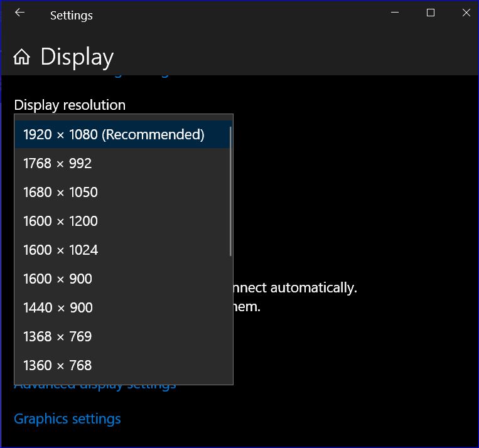Close the Settings window
Viewport: 479px width, 448px height.
466,13
